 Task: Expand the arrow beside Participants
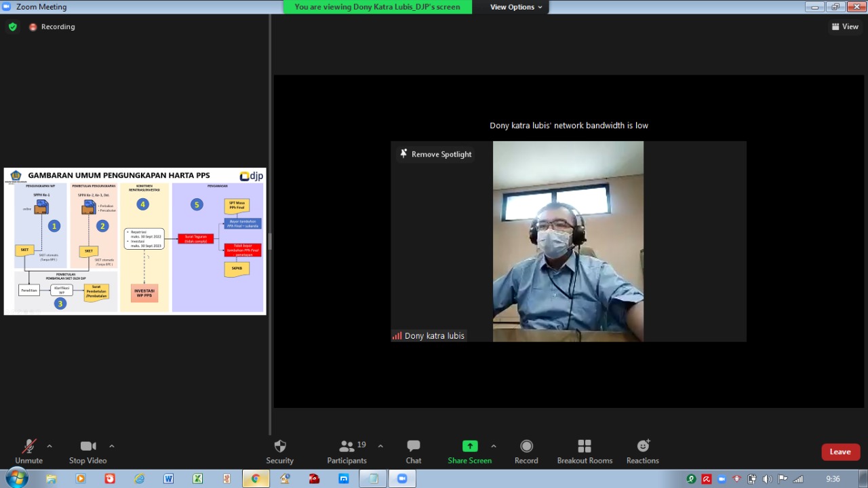pos(380,446)
